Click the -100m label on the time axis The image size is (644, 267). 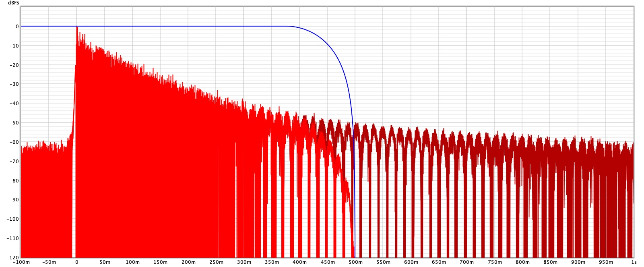(21, 262)
